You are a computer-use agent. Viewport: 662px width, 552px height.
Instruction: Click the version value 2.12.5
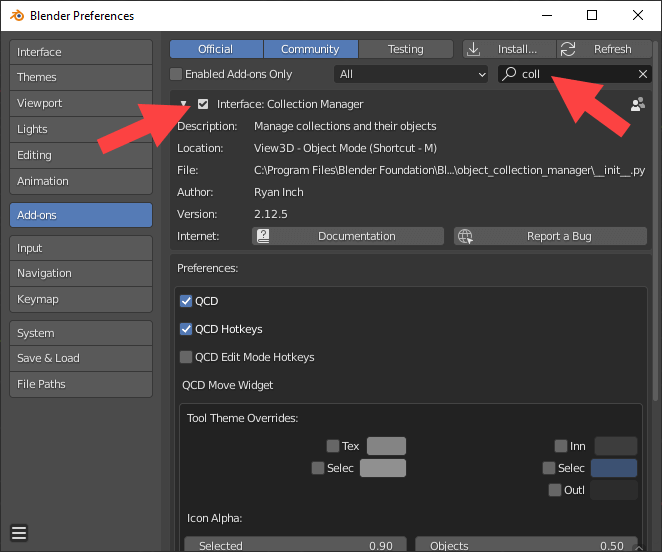(271, 214)
